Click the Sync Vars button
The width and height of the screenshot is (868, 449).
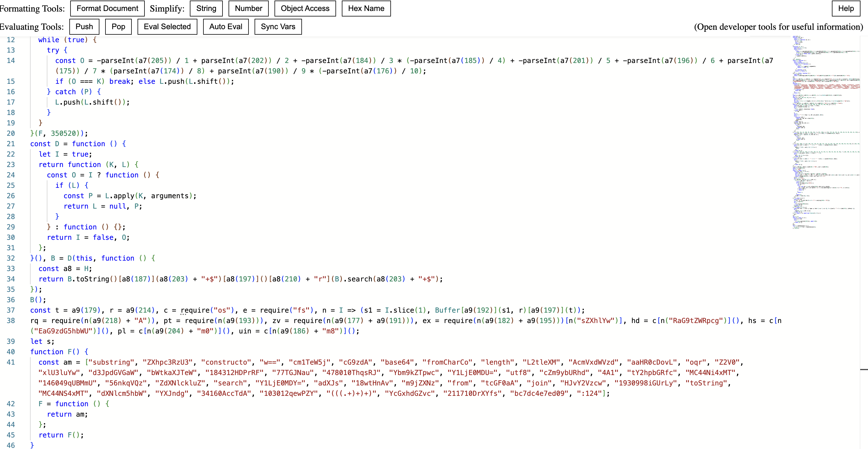click(278, 27)
